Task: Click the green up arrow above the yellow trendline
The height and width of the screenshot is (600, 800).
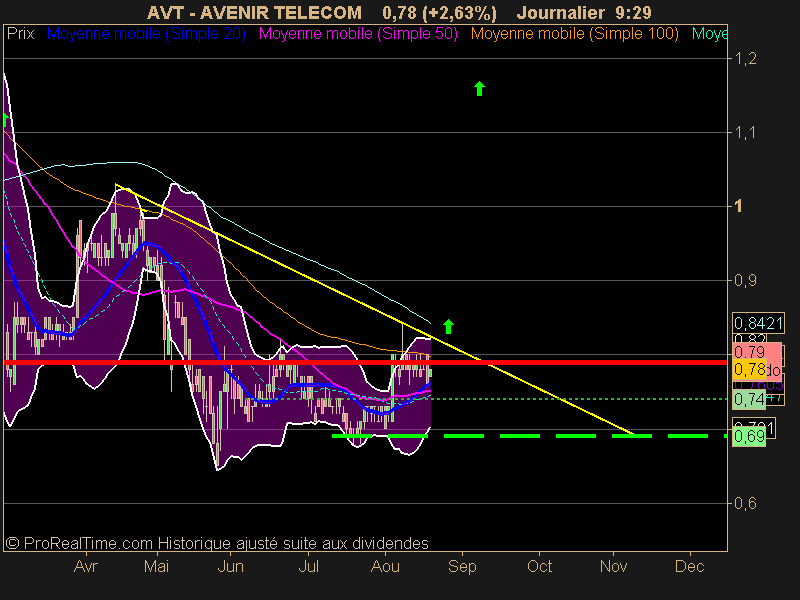Action: [x=448, y=327]
